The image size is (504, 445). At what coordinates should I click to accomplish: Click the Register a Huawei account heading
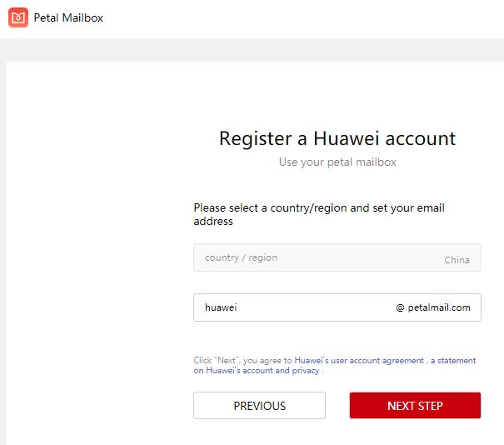(337, 138)
